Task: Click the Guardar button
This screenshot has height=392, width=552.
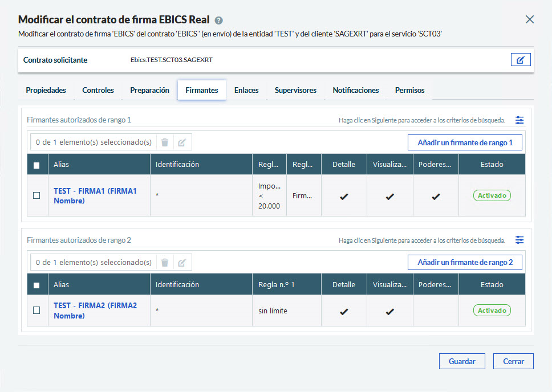Action: pos(461,361)
